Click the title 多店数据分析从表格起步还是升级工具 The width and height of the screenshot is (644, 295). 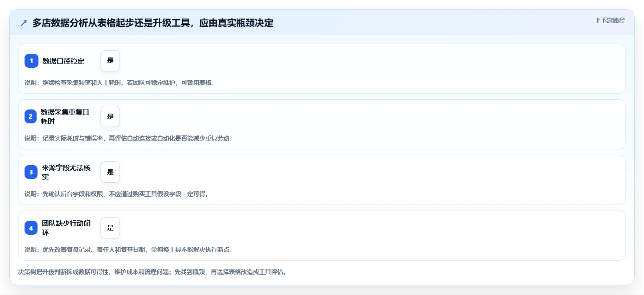tap(152, 23)
